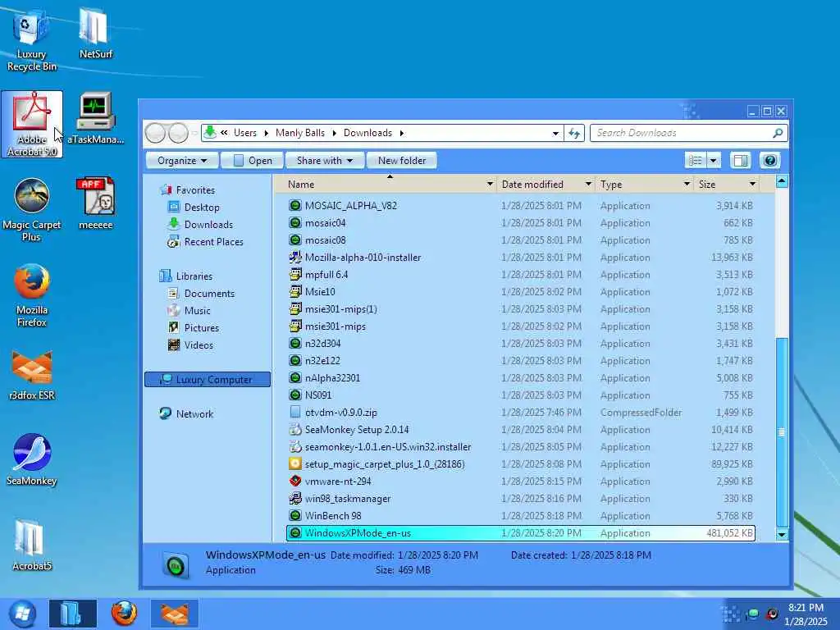The height and width of the screenshot is (630, 840).
Task: Select Desktop in the navigation pane
Action: pyautogui.click(x=202, y=208)
